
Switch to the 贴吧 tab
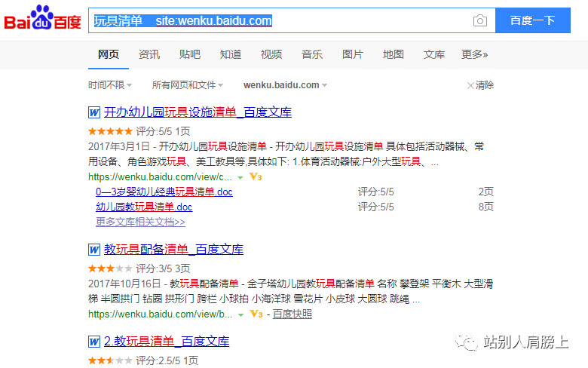tap(190, 54)
